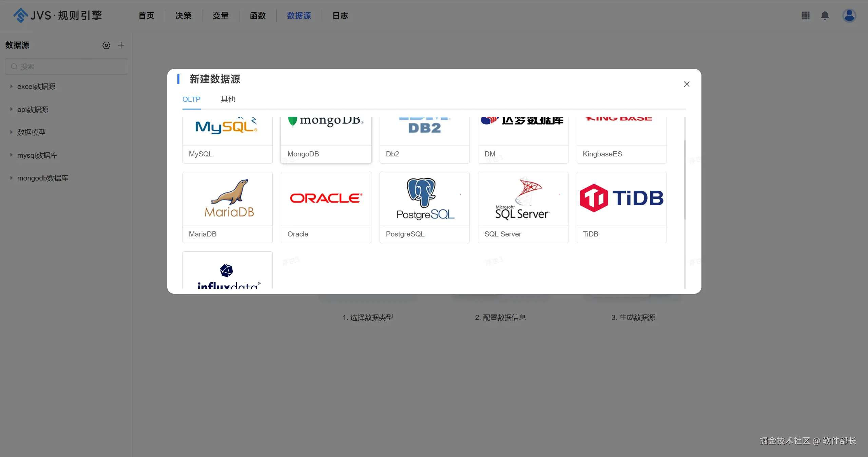Open the user avatar menu

coord(849,16)
